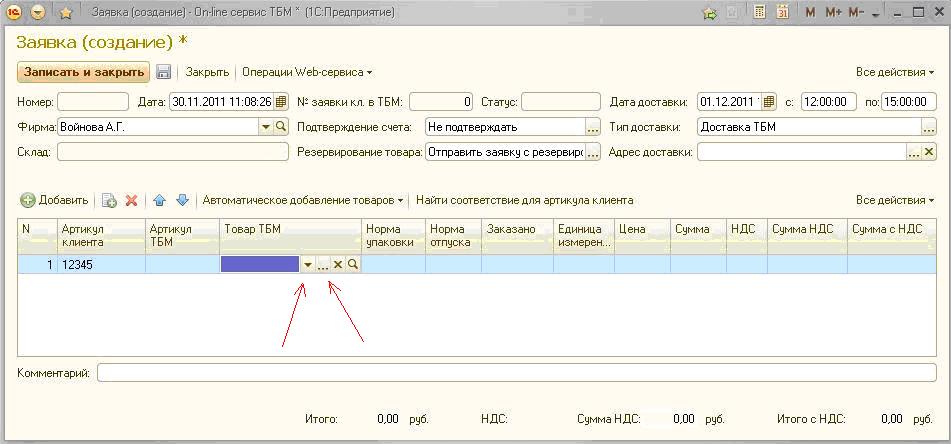The image size is (951, 444).
Task: Move row down with blue down arrow
Action: click(183, 200)
